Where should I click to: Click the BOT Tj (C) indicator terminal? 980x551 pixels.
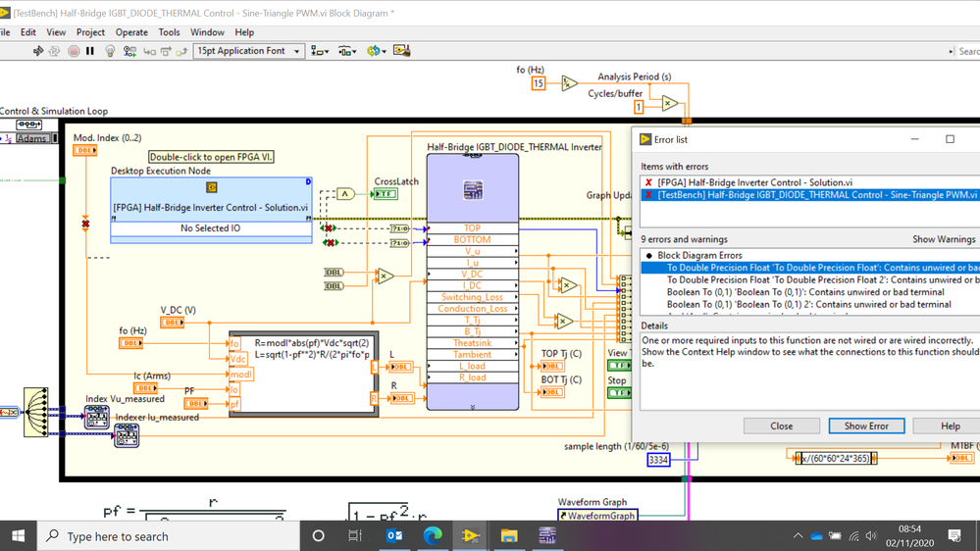tap(551, 392)
